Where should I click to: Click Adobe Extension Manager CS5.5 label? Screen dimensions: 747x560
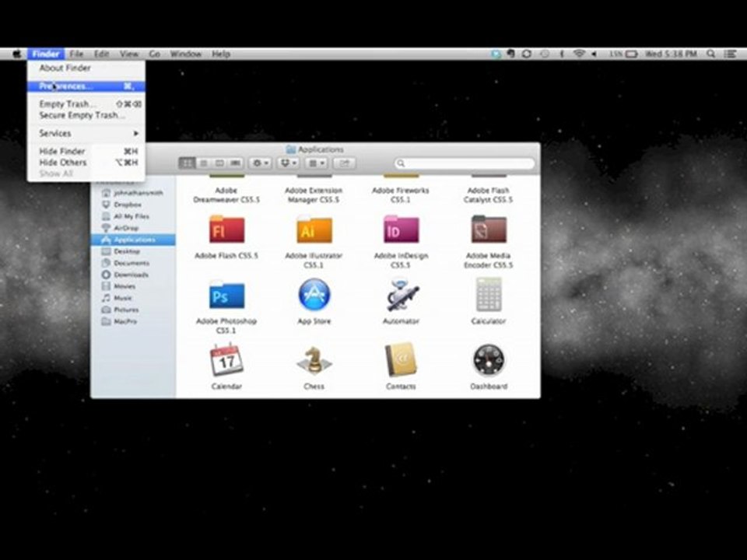pyautogui.click(x=314, y=194)
